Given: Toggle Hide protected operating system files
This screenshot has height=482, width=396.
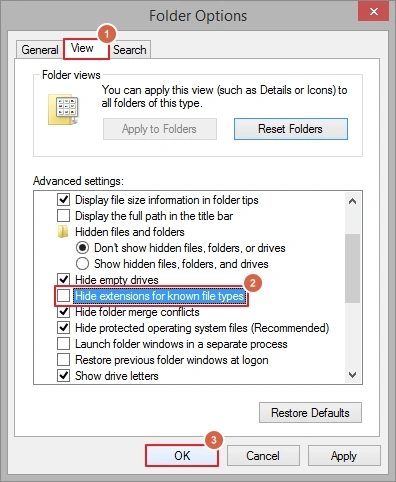Looking at the screenshot, I should [x=63, y=328].
